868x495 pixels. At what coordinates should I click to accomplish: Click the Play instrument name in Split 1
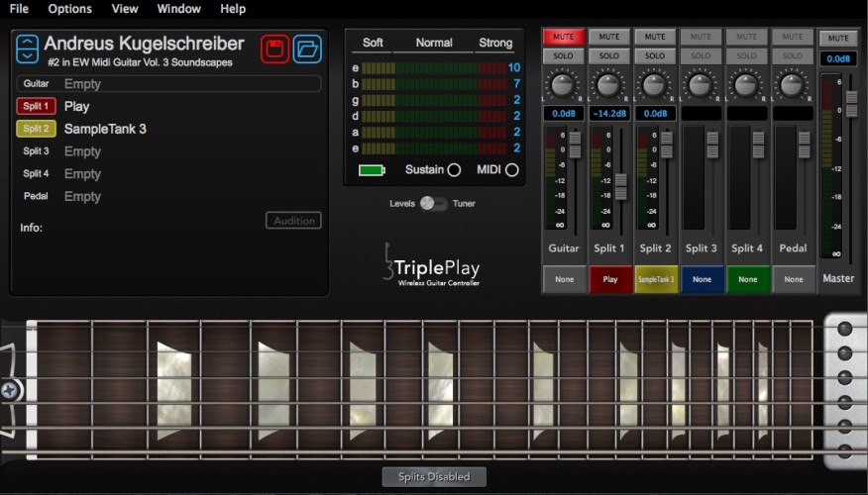76,107
